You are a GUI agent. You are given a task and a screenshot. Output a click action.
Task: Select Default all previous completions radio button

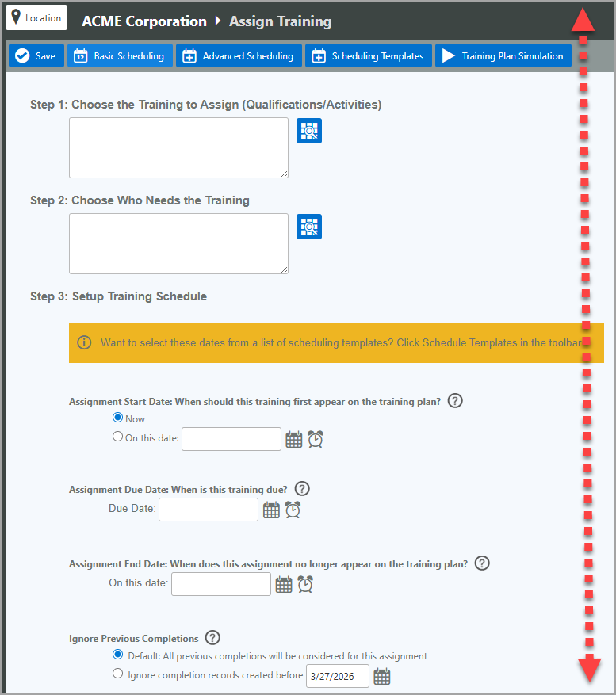117,655
